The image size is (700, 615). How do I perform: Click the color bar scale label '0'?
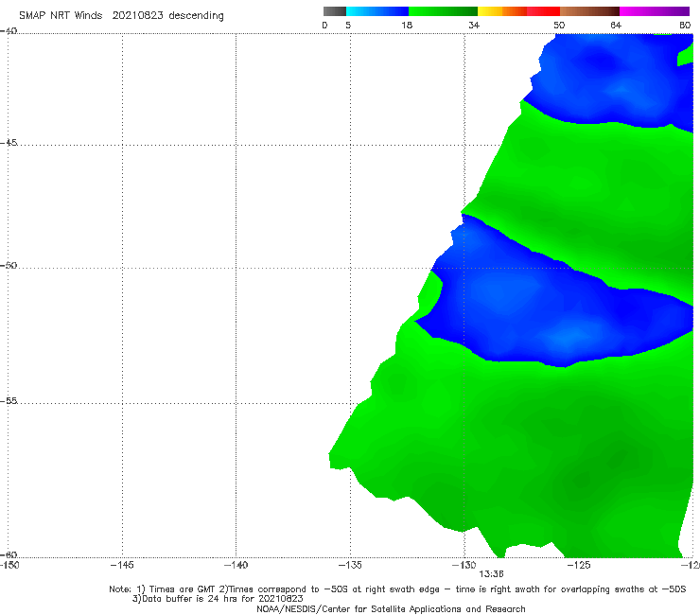324,25
